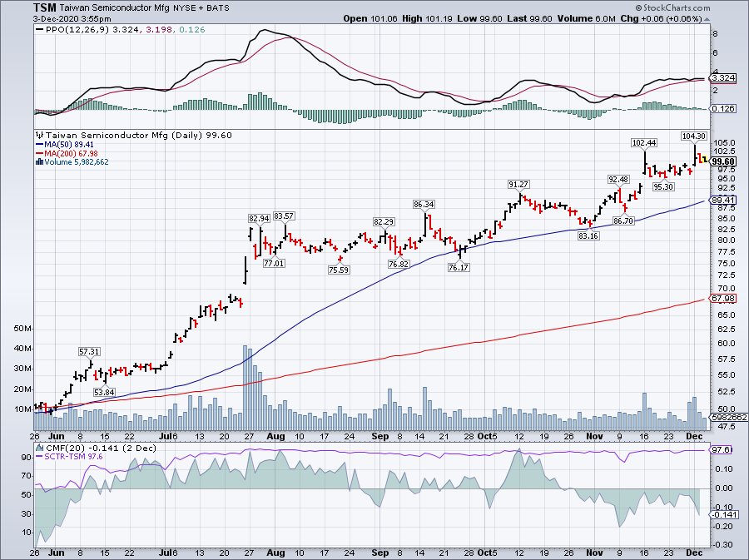This screenshot has width=749, height=560.
Task: Click the red MA(200) line swatch in the legend
Action: (40, 154)
